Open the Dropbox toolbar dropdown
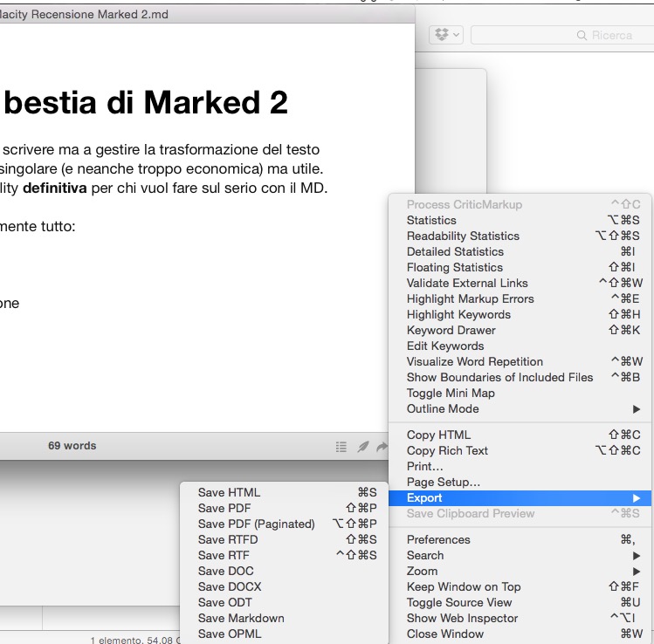Screen dimensions: 654x644 (446, 35)
